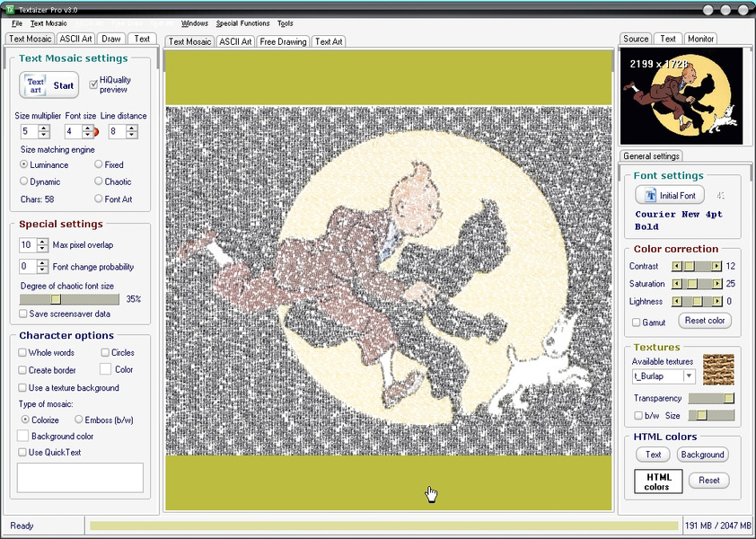
Task: Click the burlap texture preview thumbnail
Action: click(718, 368)
